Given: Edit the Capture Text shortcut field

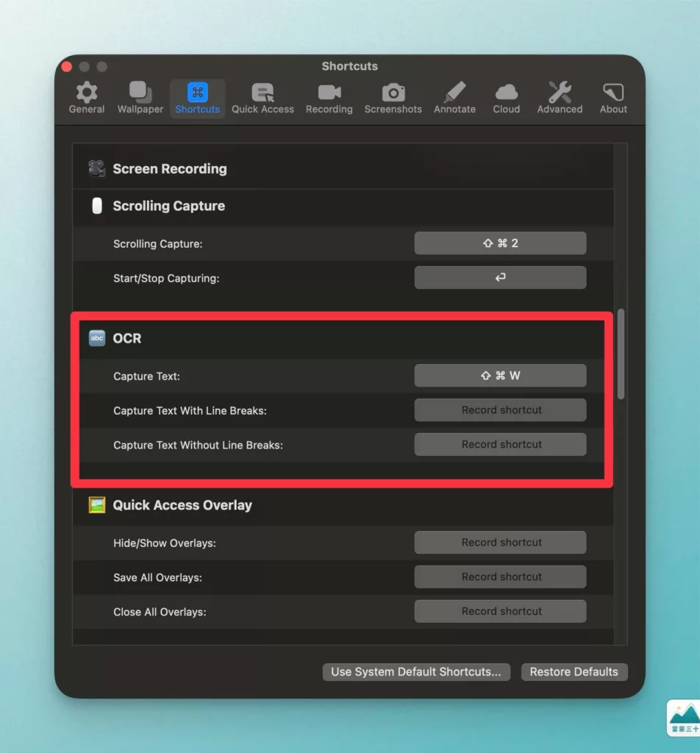Looking at the screenshot, I should [x=500, y=376].
